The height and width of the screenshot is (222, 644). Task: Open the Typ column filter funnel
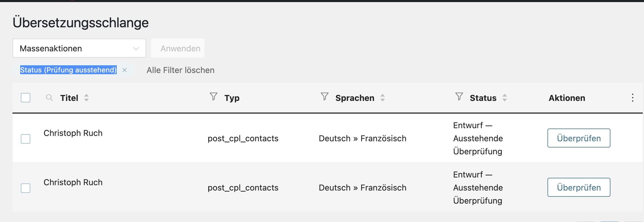(x=213, y=96)
